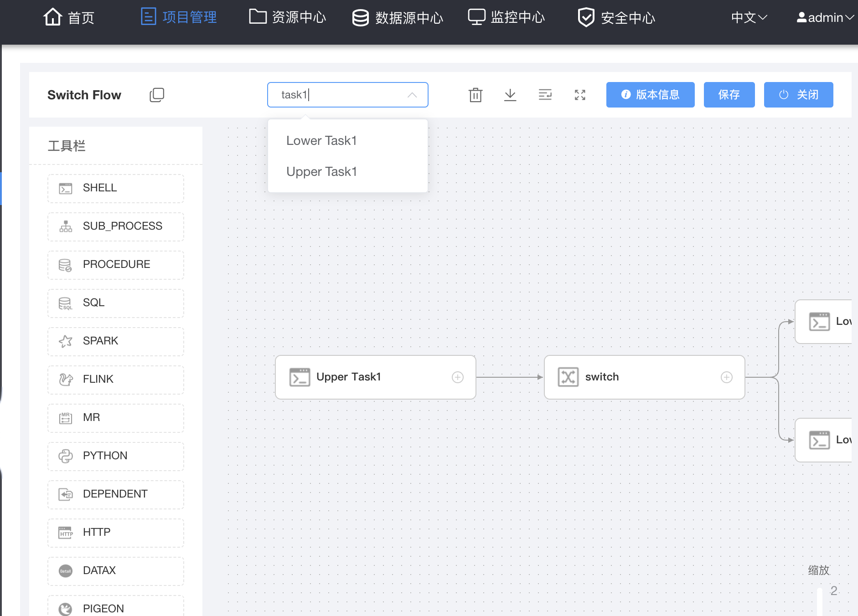Click the plus icon on Upper Task1 node
Viewport: 858px width, 616px height.
point(458,377)
